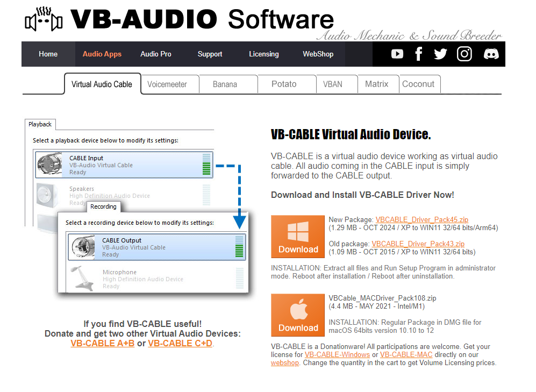Switch to the Voicemeeter tab
This screenshot has width=536, height=392.
point(167,84)
